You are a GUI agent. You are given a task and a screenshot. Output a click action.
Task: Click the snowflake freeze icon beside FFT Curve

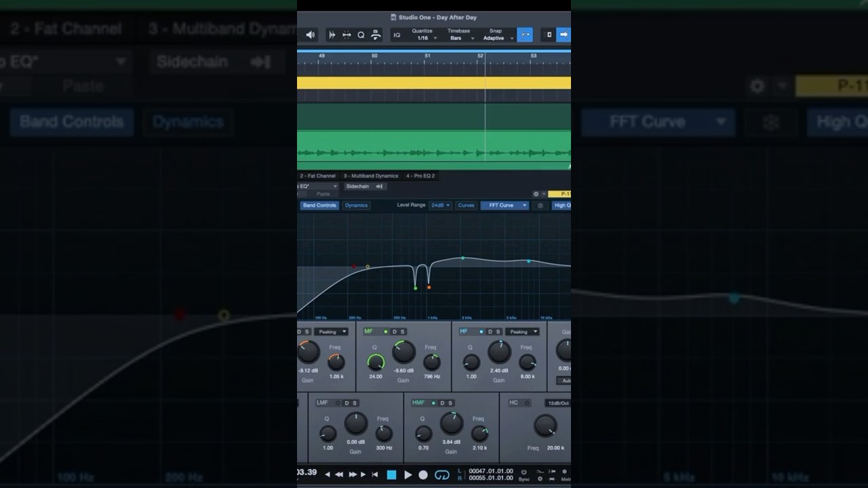540,205
